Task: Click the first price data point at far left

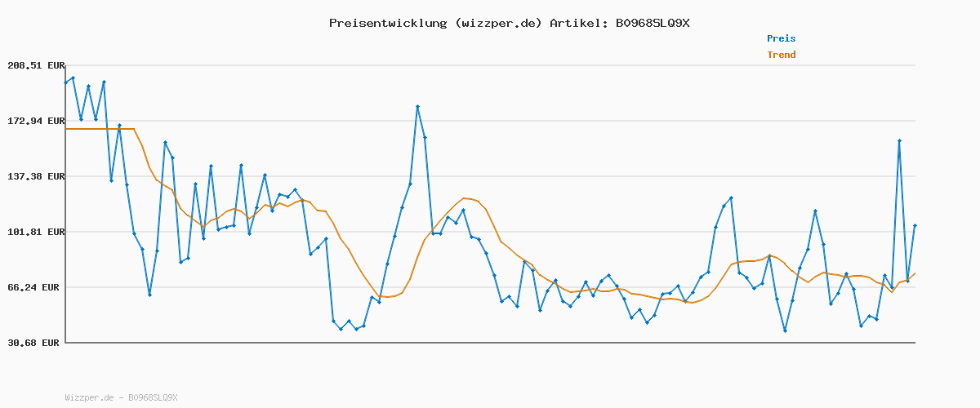Action: (66, 82)
